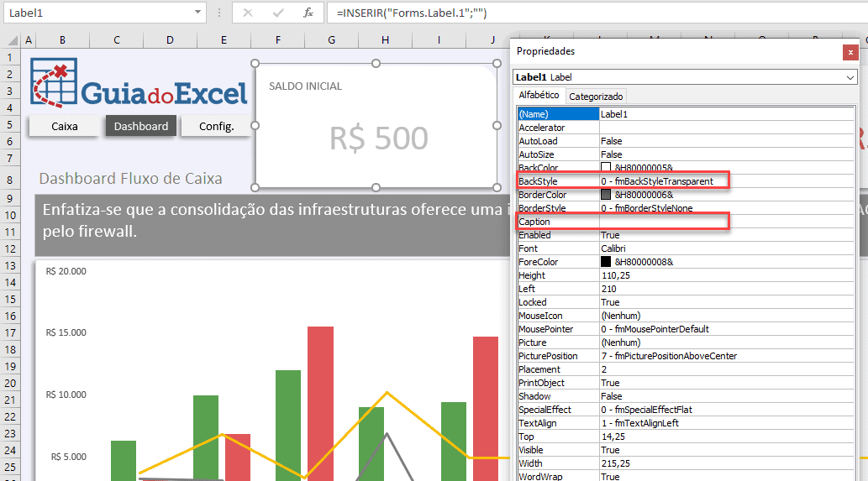Click the Placement value 2
Screen dimensions: 868x481
[726, 369]
